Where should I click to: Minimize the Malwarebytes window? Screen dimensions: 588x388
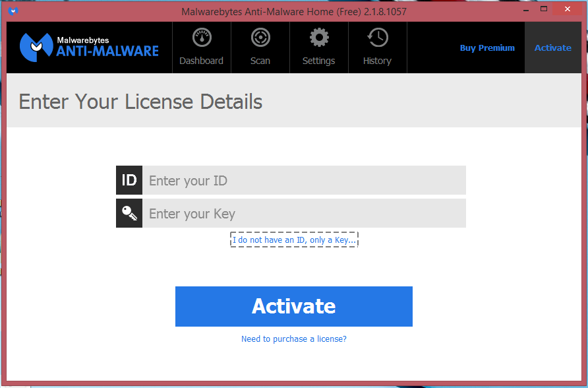(526, 9)
